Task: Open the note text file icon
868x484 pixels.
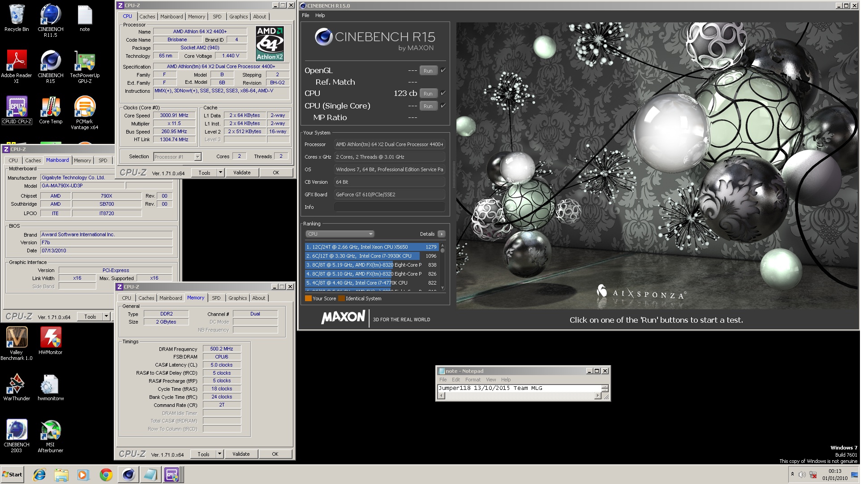Action: pyautogui.click(x=85, y=18)
